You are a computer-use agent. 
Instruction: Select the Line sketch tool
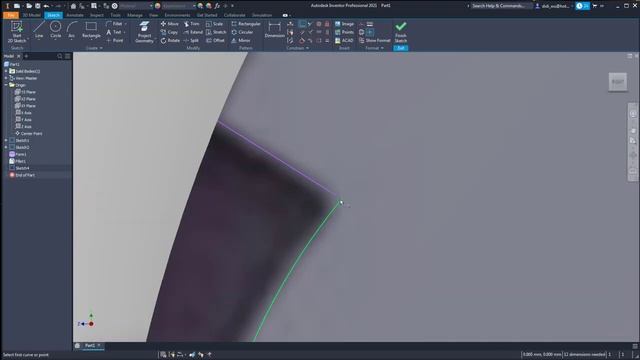[39, 30]
